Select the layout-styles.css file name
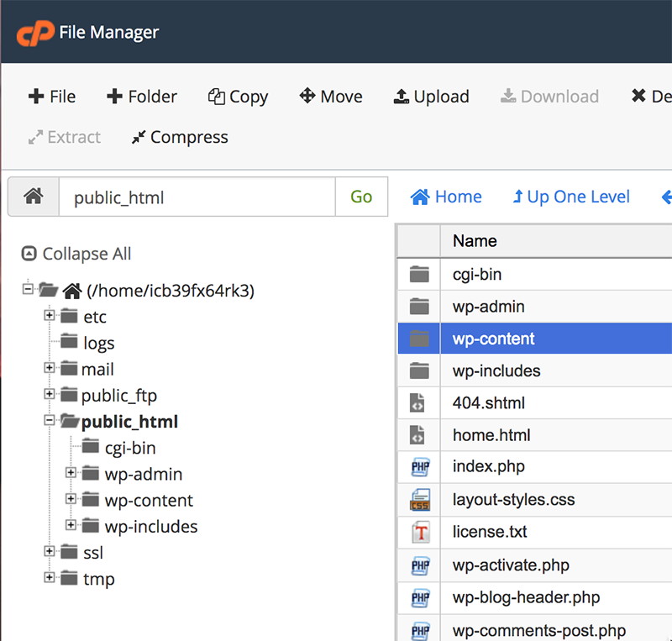 [x=513, y=500]
